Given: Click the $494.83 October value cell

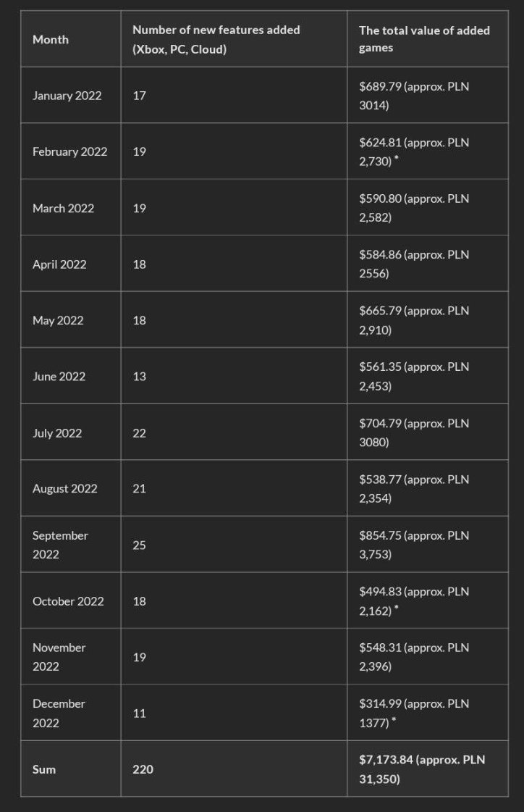Looking at the screenshot, I should click(x=414, y=601).
